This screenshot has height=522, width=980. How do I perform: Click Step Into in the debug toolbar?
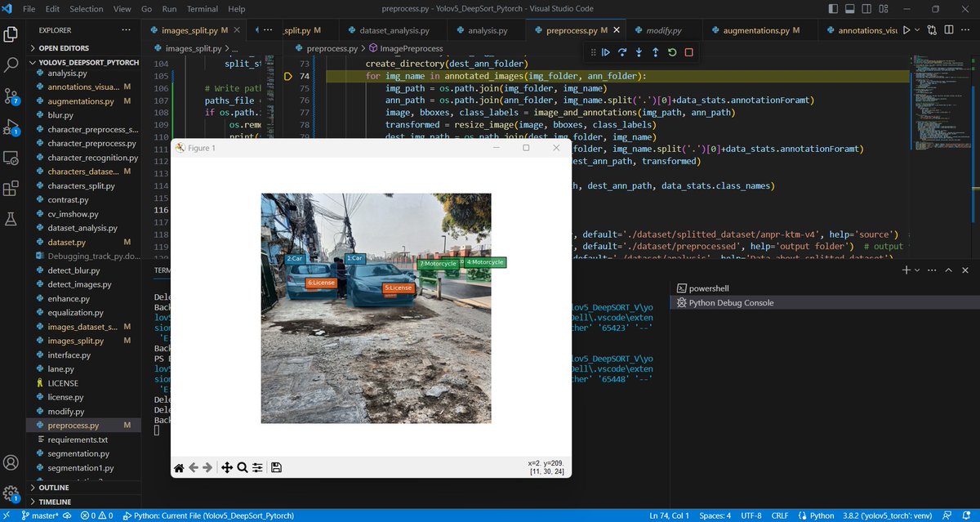[639, 51]
